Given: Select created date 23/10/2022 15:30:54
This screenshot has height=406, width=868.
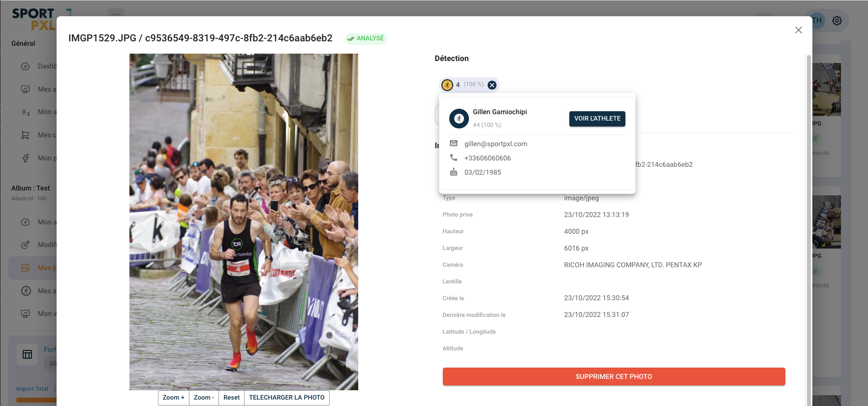Looking at the screenshot, I should click(x=596, y=298).
